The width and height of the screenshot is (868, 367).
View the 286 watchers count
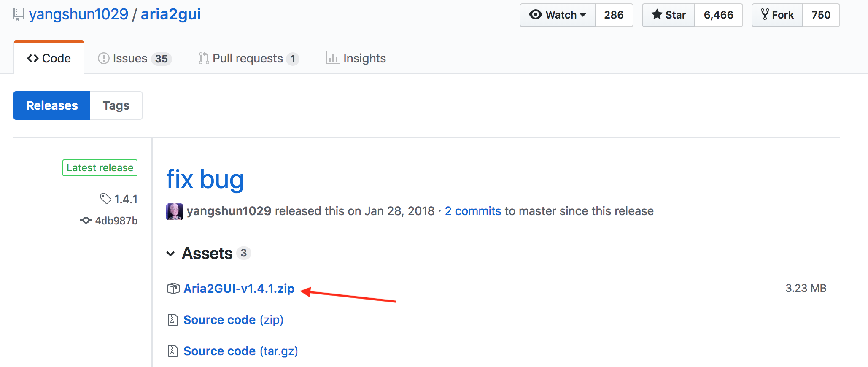click(614, 15)
